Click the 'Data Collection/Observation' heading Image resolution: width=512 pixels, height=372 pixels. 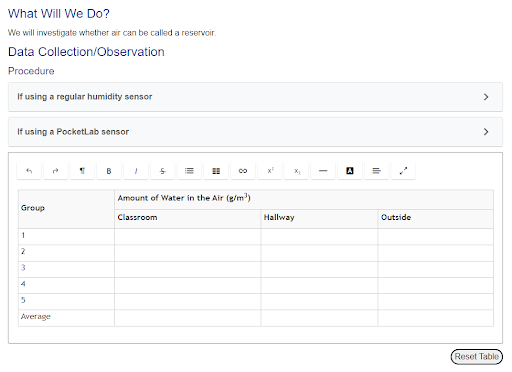pyautogui.click(x=86, y=52)
